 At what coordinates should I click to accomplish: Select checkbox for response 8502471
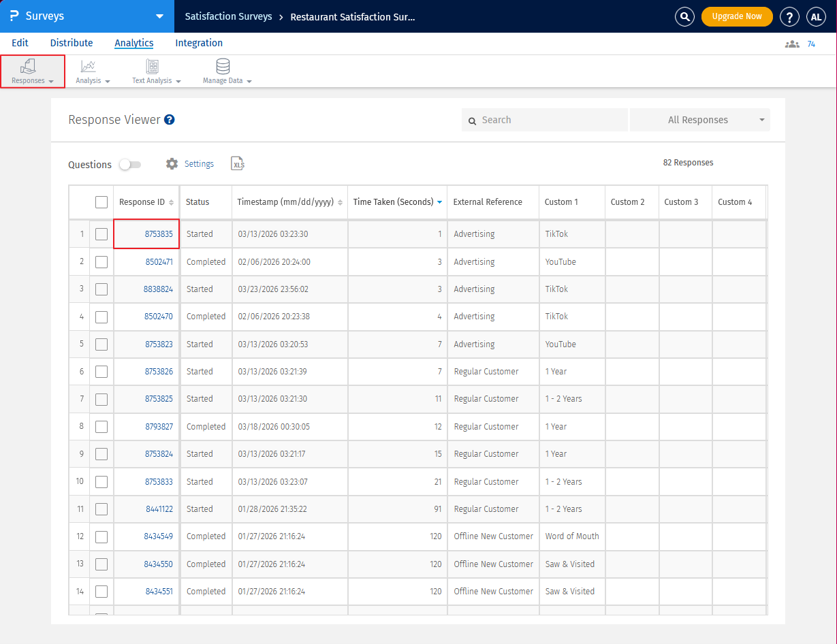pos(101,262)
